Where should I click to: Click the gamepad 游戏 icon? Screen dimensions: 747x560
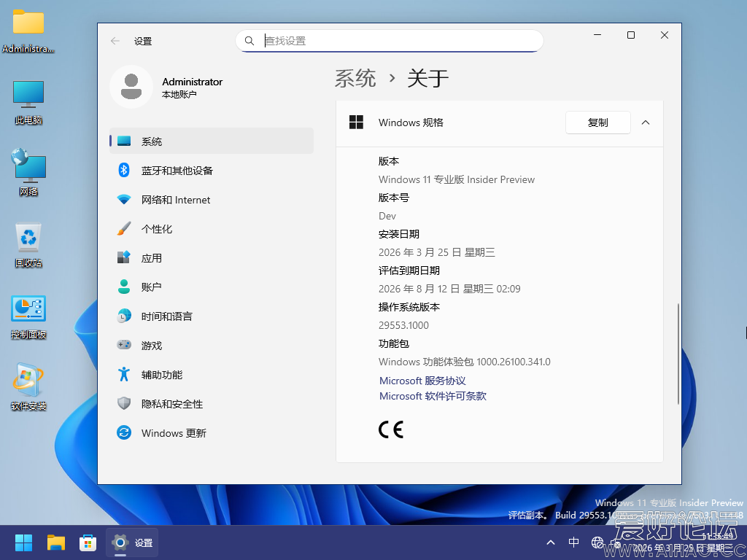click(x=124, y=345)
